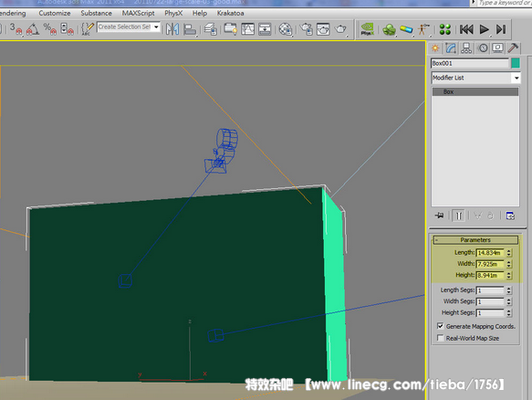Uncheck Generate Mapping Coords.
The width and height of the screenshot is (532, 400).
tap(441, 326)
